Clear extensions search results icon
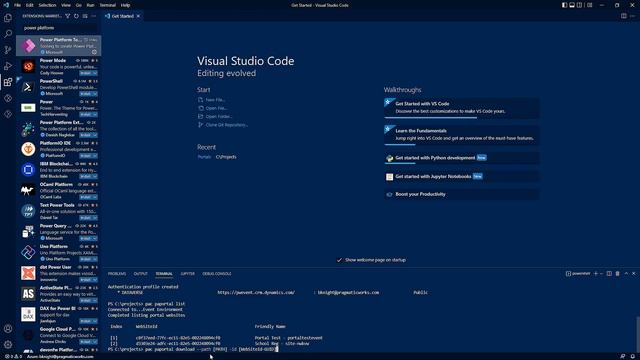The height and width of the screenshot is (360, 640). point(85,16)
